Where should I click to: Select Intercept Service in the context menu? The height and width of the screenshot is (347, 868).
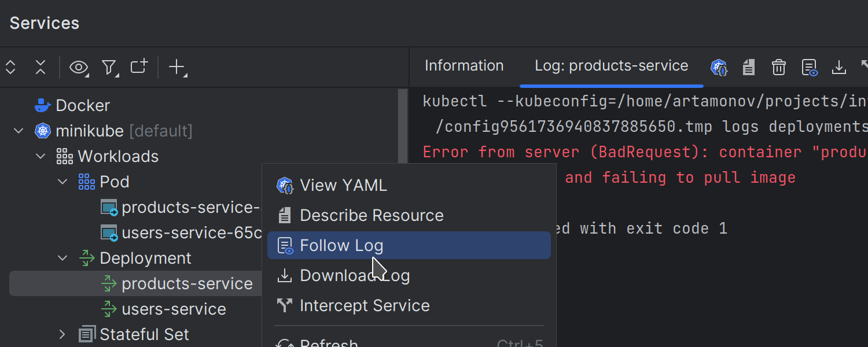click(365, 306)
